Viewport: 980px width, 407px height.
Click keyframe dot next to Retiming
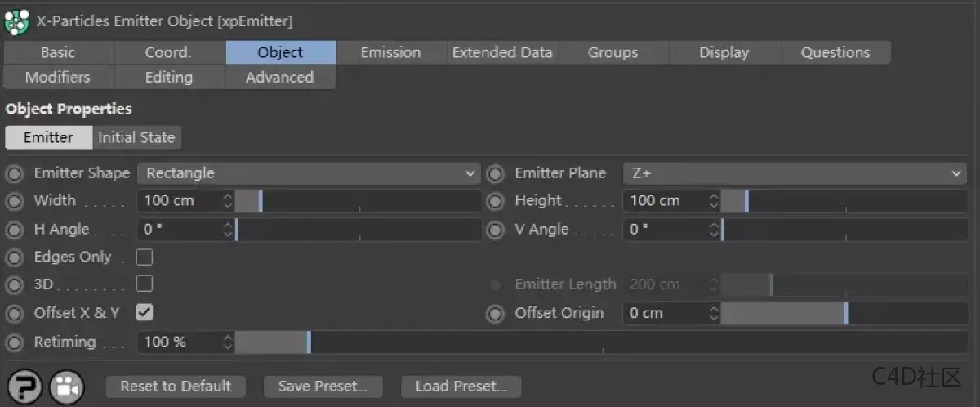(15, 342)
